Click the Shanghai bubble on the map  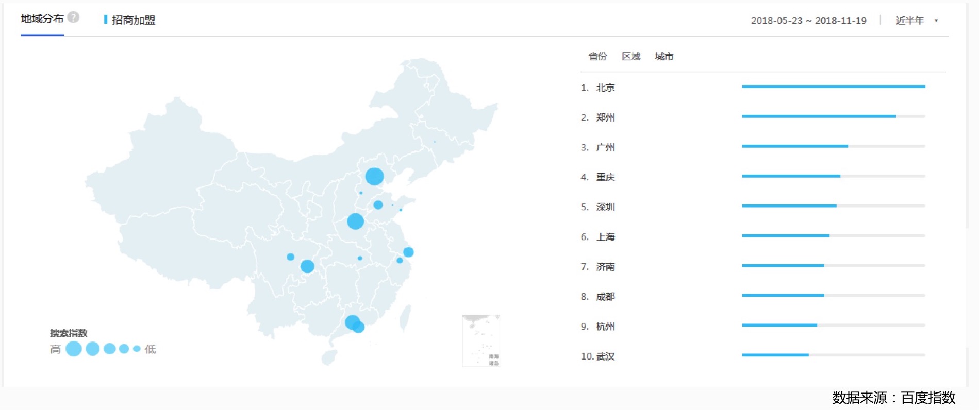(408, 252)
